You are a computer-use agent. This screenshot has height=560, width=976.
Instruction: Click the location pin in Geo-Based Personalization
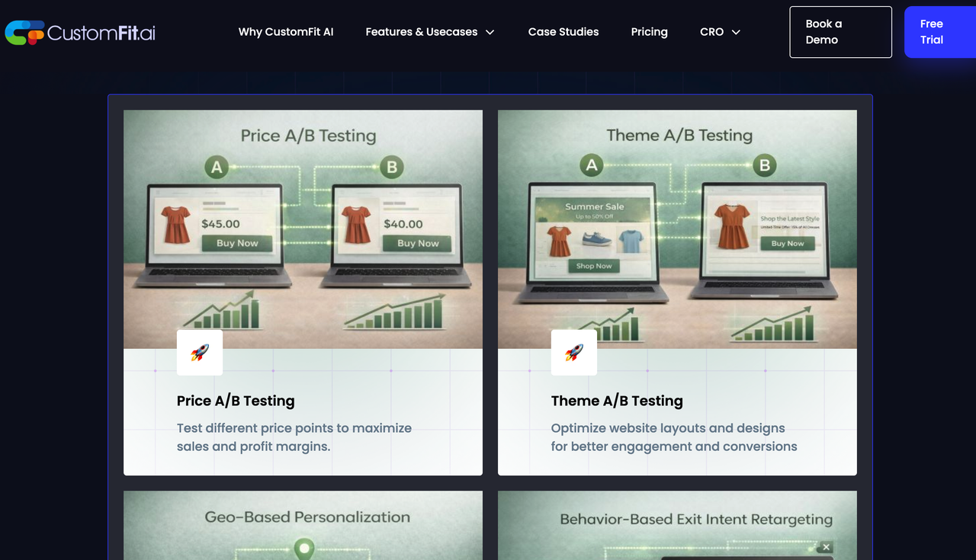point(305,548)
